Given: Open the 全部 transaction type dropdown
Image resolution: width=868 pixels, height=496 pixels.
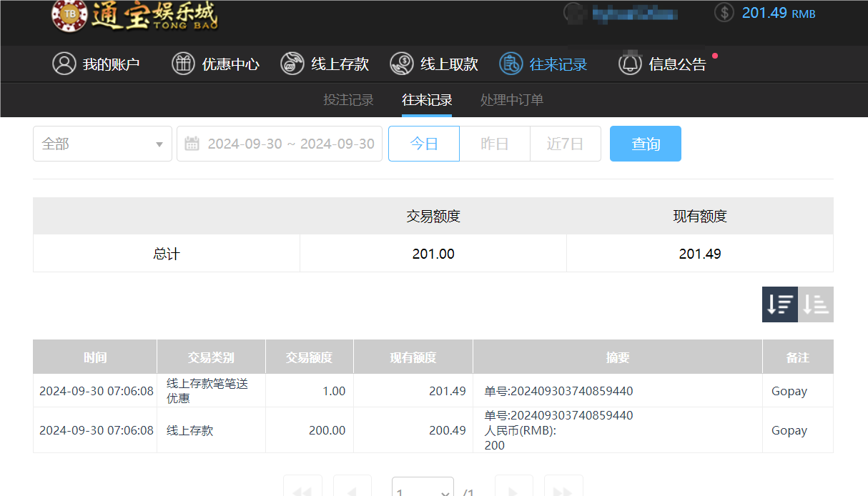Looking at the screenshot, I should pyautogui.click(x=102, y=143).
